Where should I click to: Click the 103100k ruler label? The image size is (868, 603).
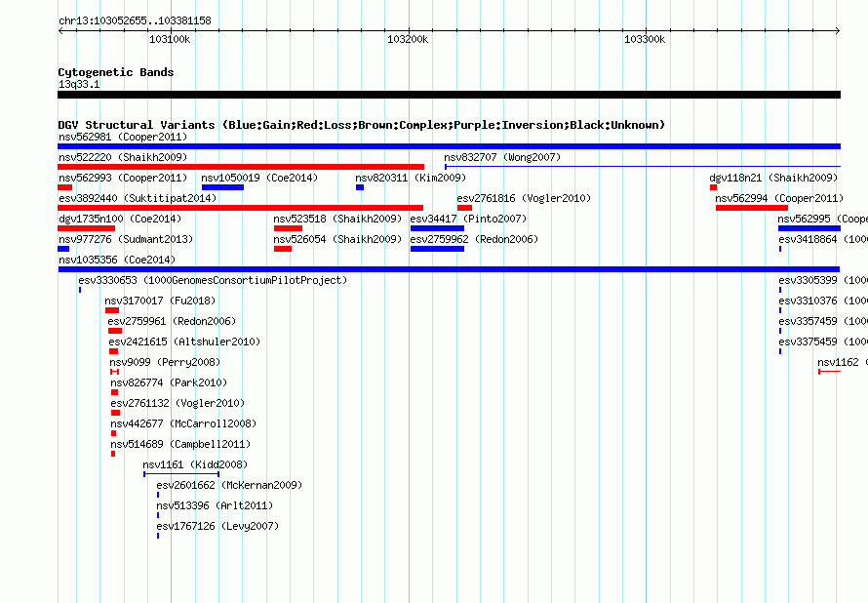coord(170,39)
